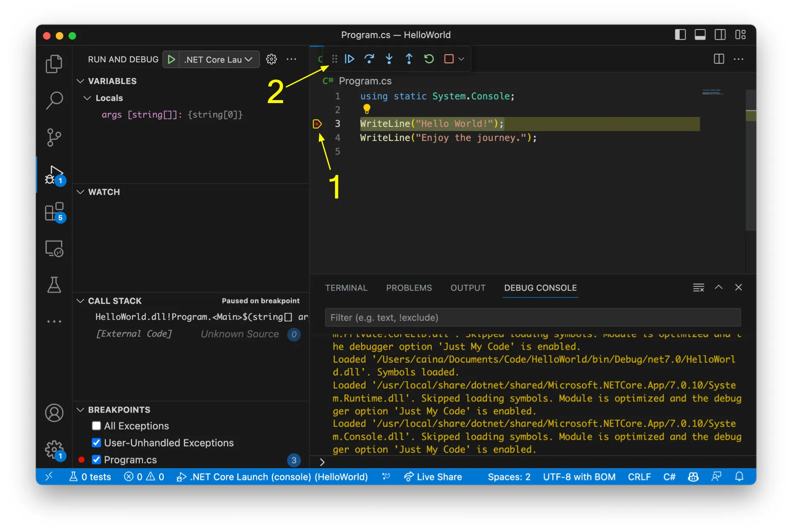Start debugging with green play button
This screenshot has height=532, width=792.
[171, 59]
